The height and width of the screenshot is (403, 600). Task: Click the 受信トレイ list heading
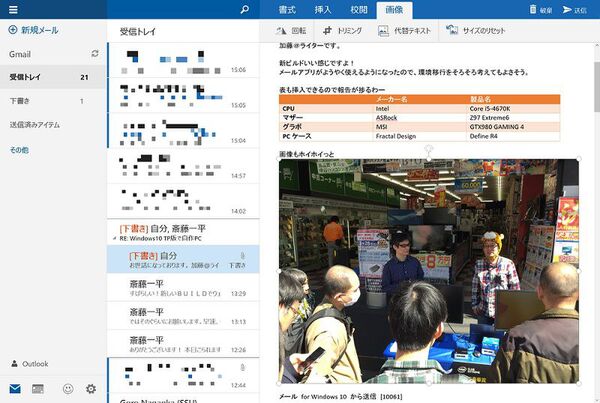pyautogui.click(x=138, y=31)
